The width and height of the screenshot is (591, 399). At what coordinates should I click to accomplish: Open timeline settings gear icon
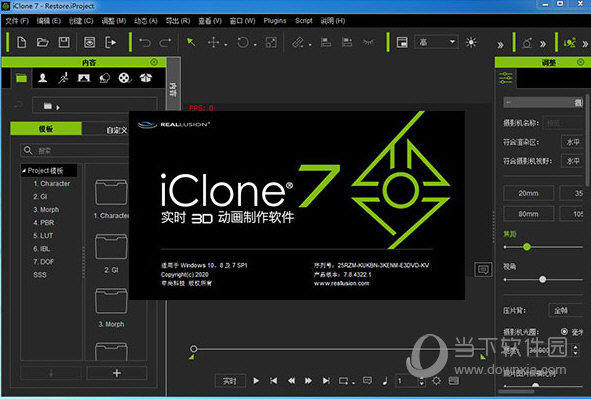tap(436, 381)
